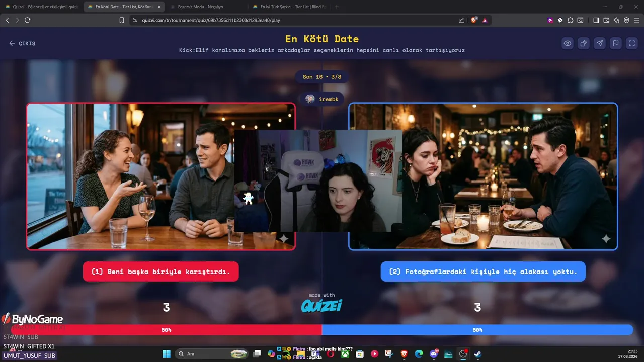Image resolution: width=644 pixels, height=362 pixels.
Task: Open Microsoft Store from taskbar
Action: (360, 354)
